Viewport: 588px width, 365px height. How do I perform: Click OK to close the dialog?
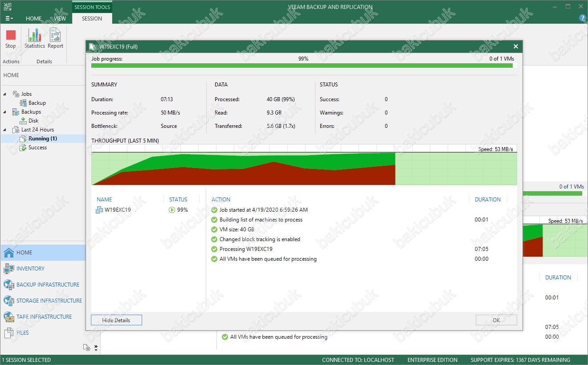point(496,320)
